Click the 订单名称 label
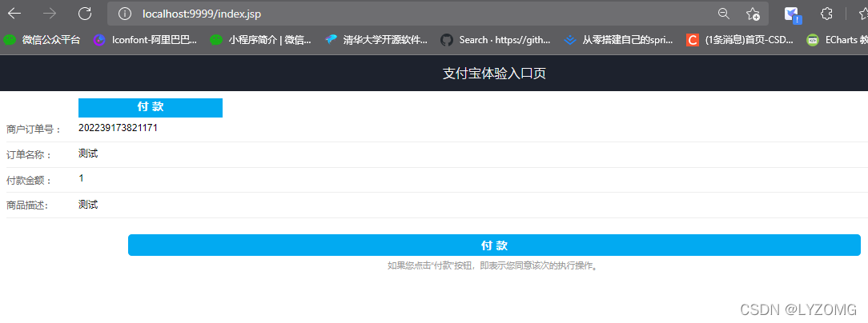The image size is (868, 323). pyautogui.click(x=28, y=155)
